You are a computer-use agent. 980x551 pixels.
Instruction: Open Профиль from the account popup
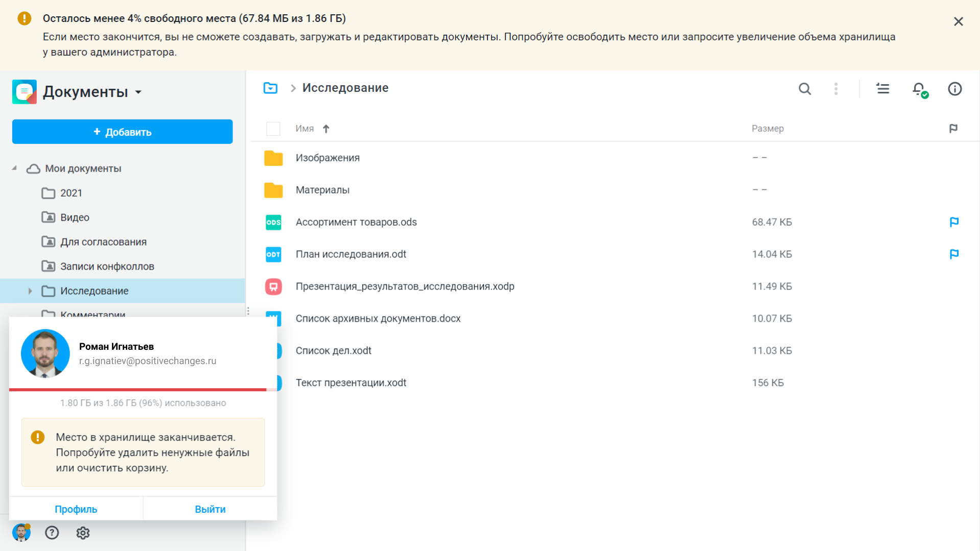coord(75,509)
